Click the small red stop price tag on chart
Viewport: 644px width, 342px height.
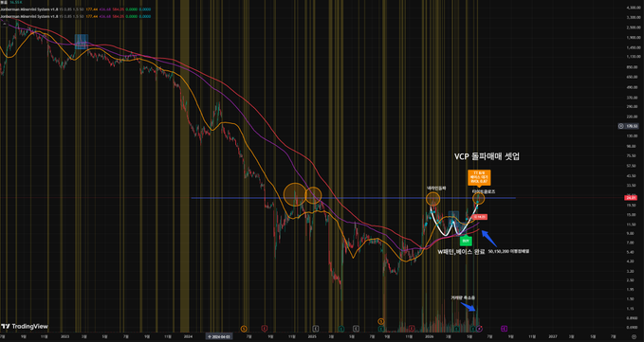[x=481, y=216]
